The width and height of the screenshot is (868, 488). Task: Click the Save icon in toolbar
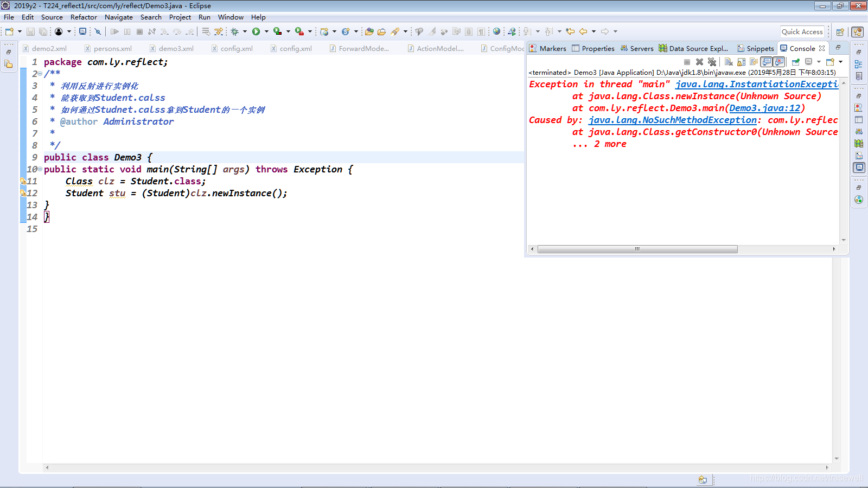click(x=30, y=31)
